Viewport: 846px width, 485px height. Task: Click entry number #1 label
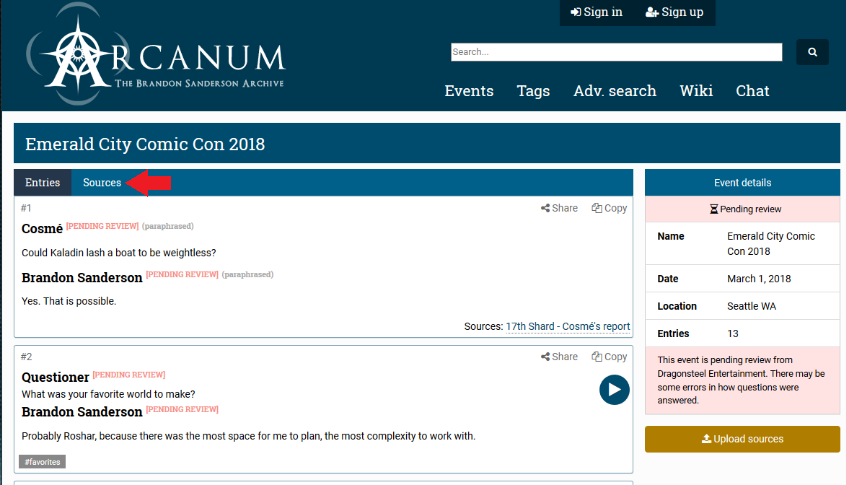26,208
